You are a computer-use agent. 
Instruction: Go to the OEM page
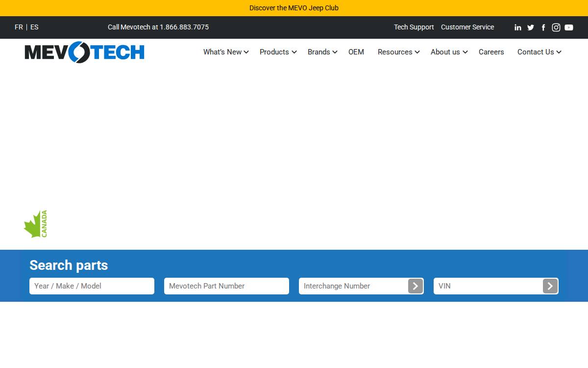pyautogui.click(x=356, y=52)
